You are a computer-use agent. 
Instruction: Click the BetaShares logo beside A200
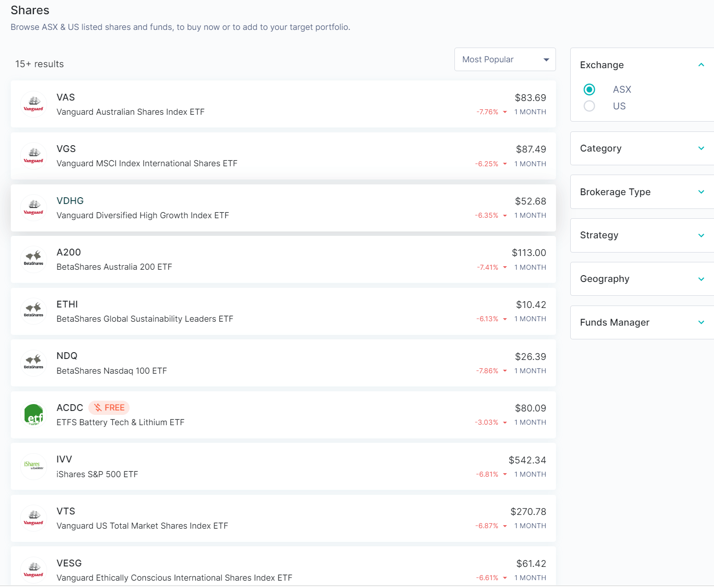point(33,259)
